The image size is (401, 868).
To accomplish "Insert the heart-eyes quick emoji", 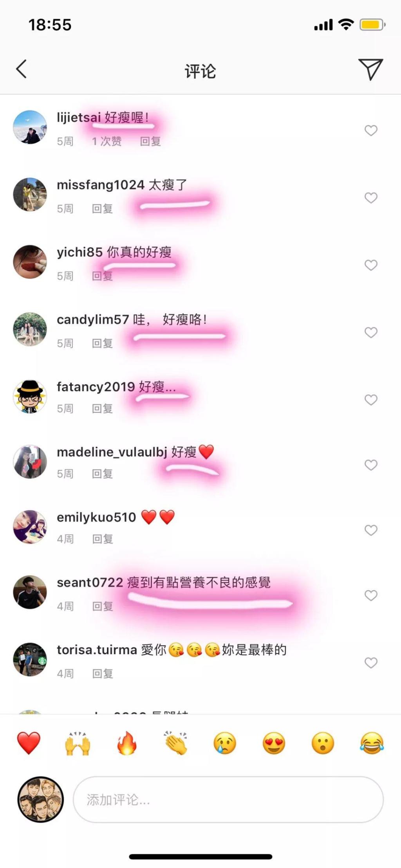I will coord(274,743).
